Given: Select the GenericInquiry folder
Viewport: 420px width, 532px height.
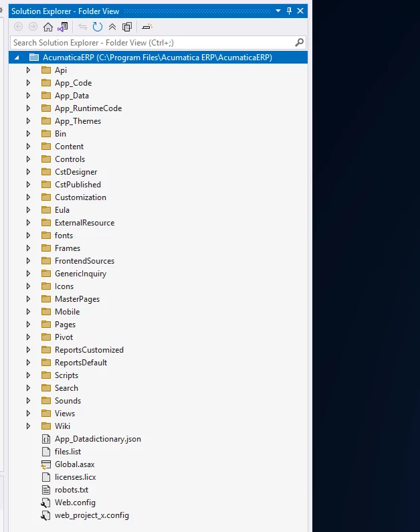Looking at the screenshot, I should coord(81,274).
